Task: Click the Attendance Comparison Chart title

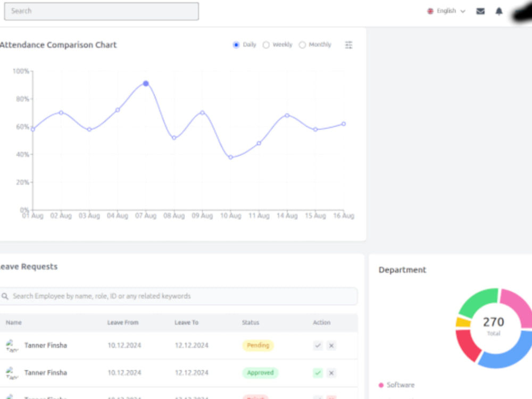Action: pyautogui.click(x=58, y=45)
